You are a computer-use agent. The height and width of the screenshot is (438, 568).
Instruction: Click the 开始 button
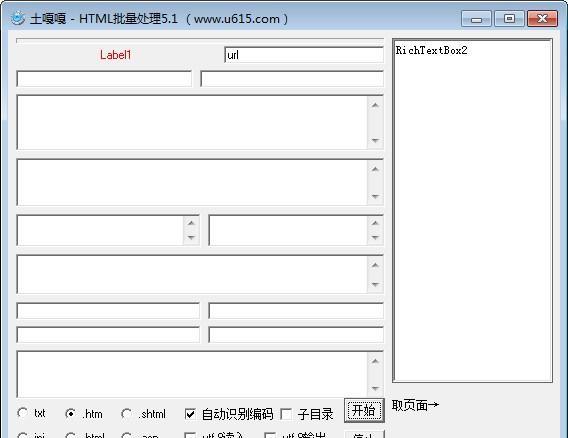(364, 410)
